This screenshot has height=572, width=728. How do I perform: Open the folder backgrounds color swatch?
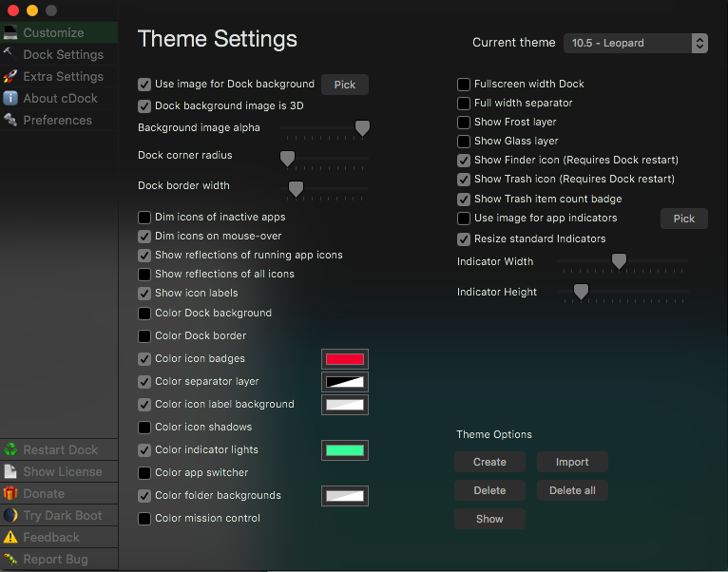pos(344,496)
